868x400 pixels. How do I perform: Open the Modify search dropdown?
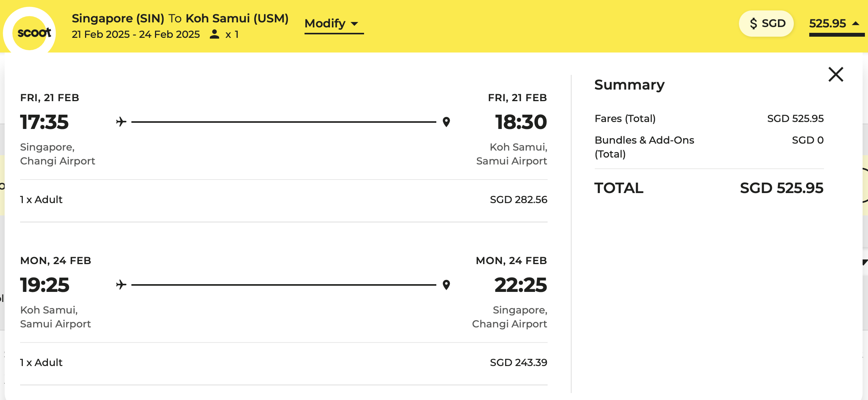333,24
